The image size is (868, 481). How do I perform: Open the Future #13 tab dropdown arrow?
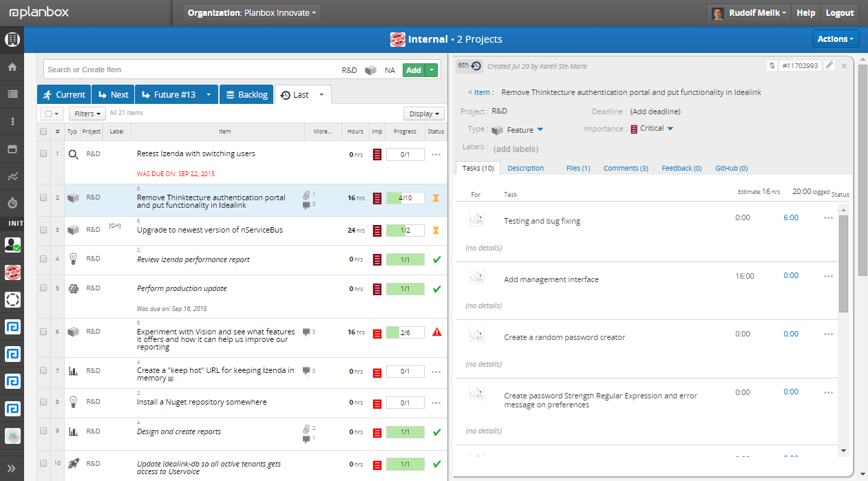tap(209, 95)
